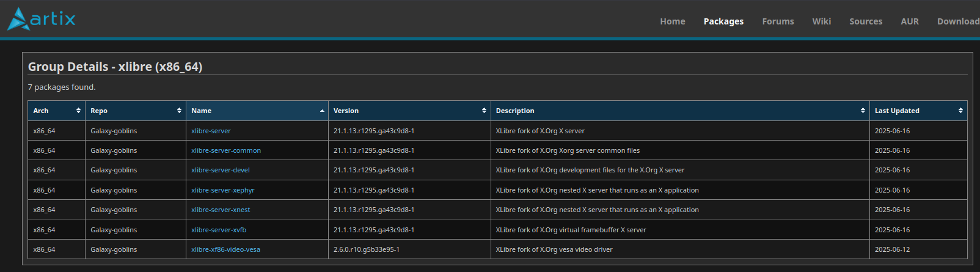Click the Version column header label
The width and height of the screenshot is (980, 272).
(346, 111)
